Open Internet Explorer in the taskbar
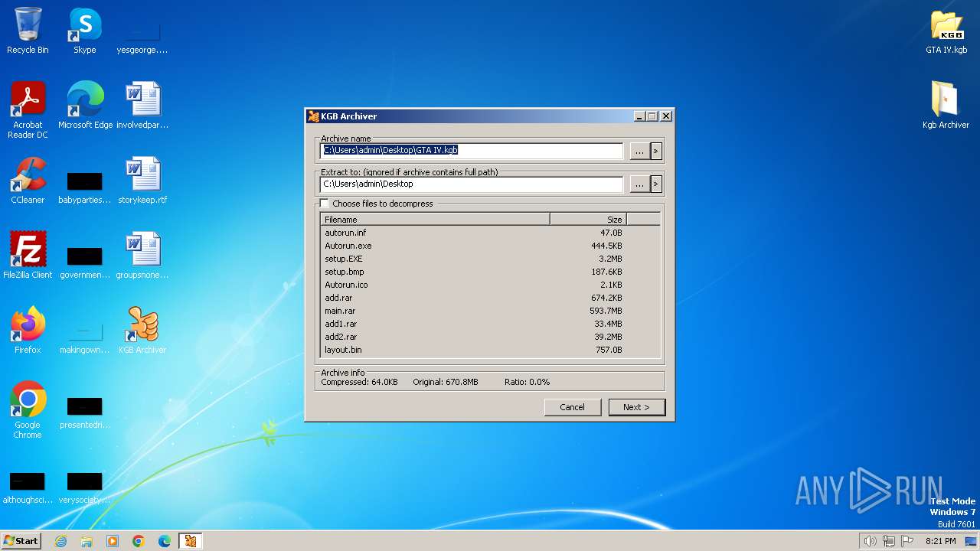 [60, 541]
